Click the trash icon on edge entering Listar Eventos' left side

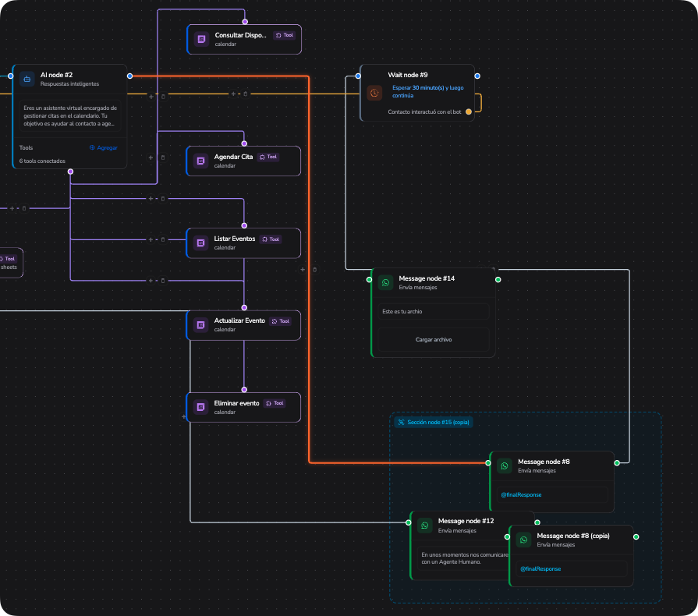(x=163, y=239)
